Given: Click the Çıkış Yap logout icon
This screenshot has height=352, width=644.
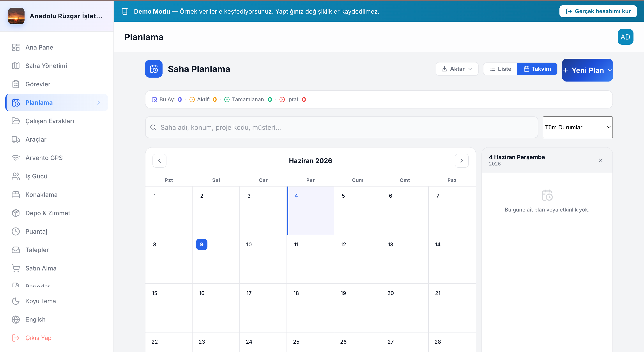Looking at the screenshot, I should coord(16,338).
